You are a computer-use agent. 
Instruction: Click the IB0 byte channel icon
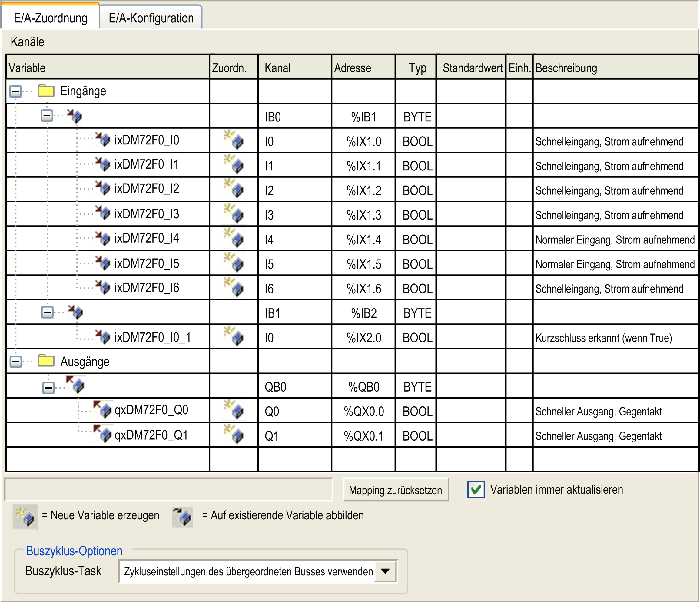click(74, 116)
